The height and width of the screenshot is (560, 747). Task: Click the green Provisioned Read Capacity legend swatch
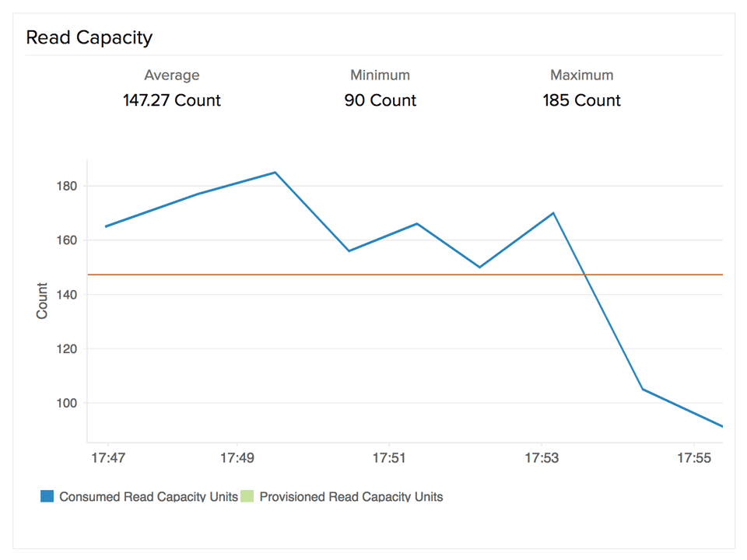[247, 496]
